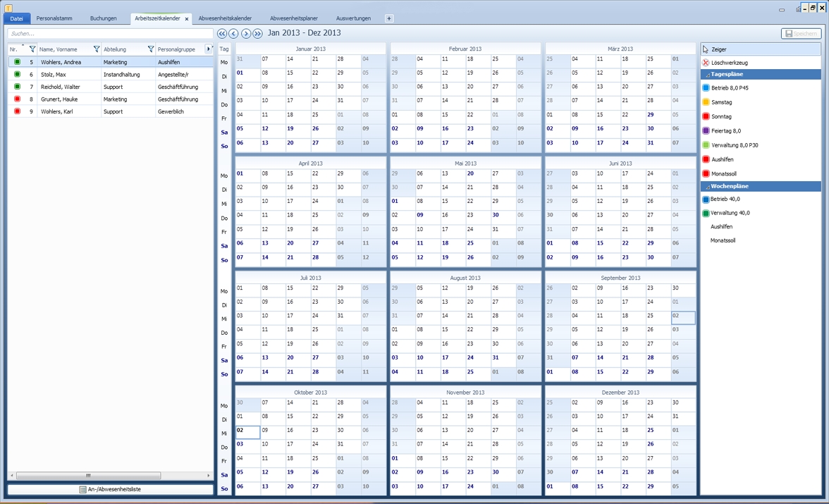Viewport: 829px width, 504px height.
Task: Click the Dezember 2013 month header
Action: [x=620, y=393]
